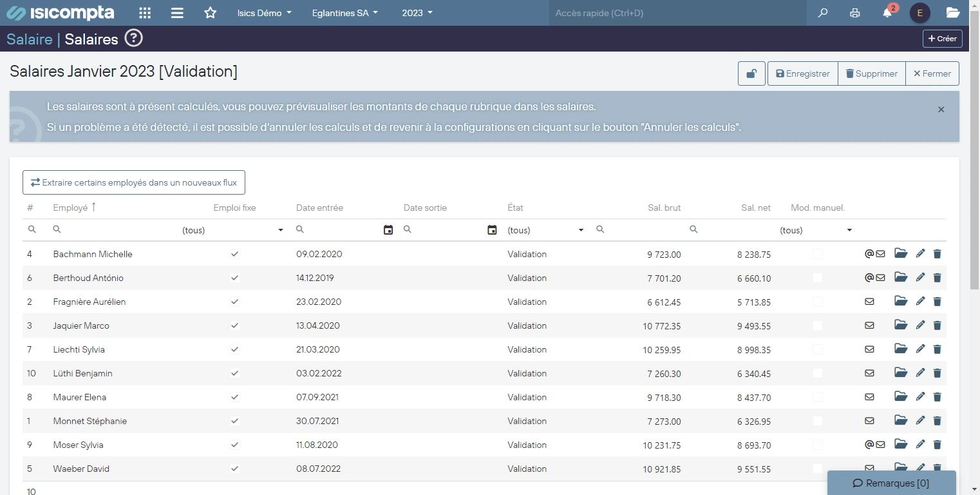Open Date sortie filter calendar picker
This screenshot has height=495, width=980.
[492, 230]
